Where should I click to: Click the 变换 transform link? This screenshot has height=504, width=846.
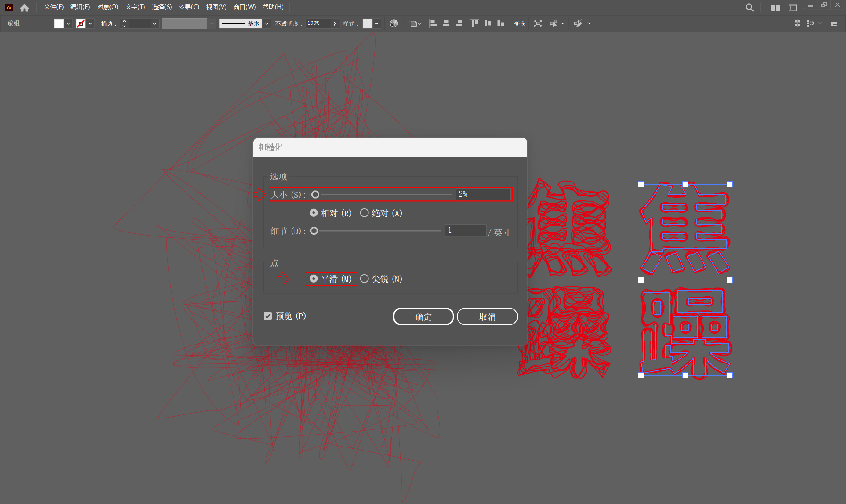[519, 24]
